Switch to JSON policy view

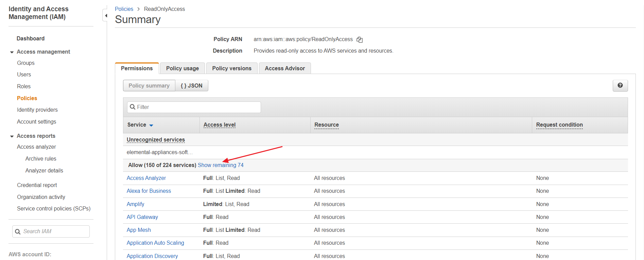[191, 86]
